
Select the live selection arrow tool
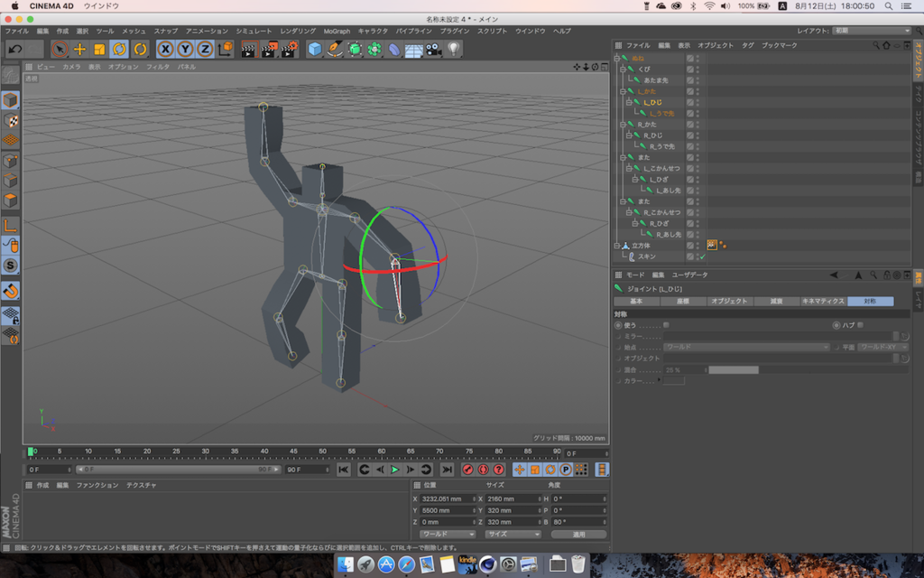tap(59, 49)
